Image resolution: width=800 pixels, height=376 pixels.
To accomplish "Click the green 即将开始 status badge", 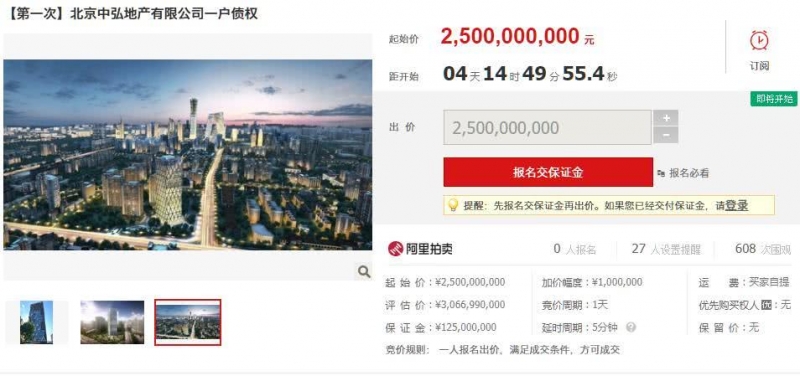I will click(773, 99).
